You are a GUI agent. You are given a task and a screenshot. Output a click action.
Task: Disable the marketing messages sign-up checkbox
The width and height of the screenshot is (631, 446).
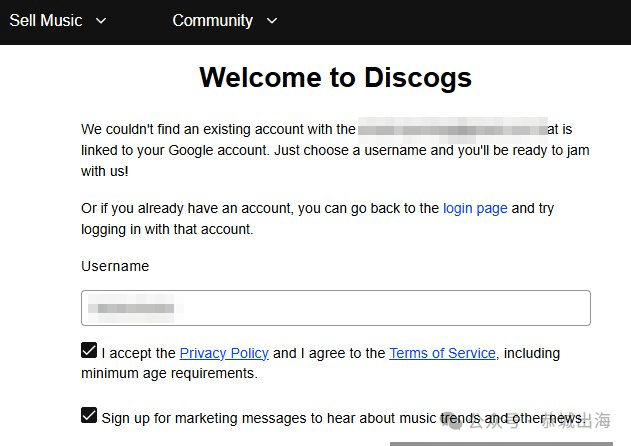tap(89, 415)
